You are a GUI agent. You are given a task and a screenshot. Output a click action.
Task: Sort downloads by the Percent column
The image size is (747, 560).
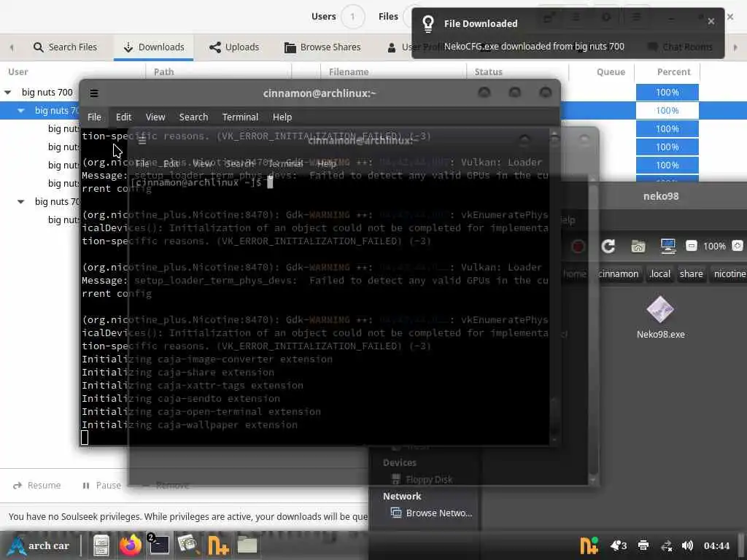click(x=668, y=72)
